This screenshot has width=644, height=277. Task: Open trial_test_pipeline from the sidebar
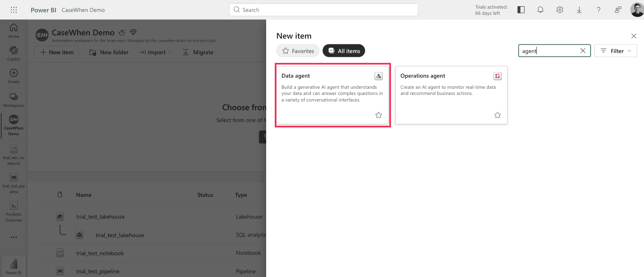point(14,183)
